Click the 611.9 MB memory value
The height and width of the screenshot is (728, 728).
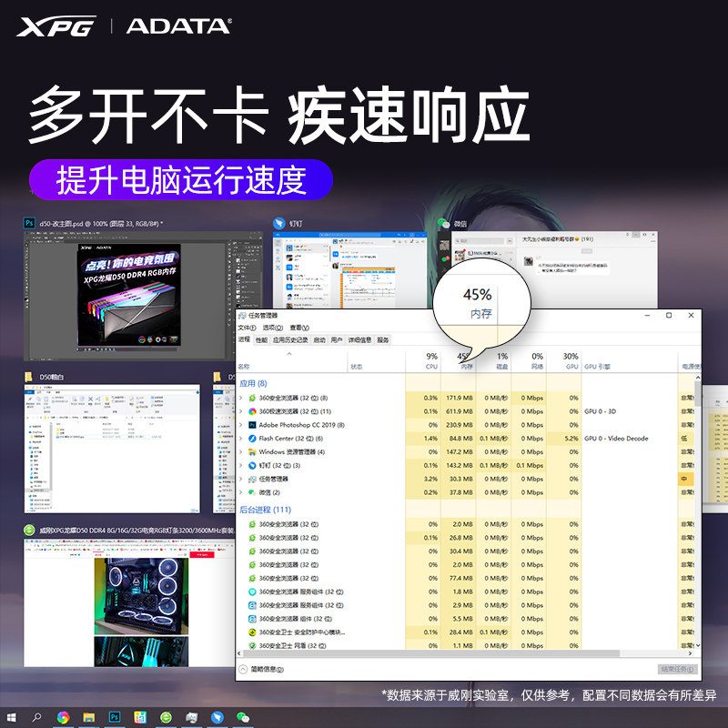click(x=460, y=411)
